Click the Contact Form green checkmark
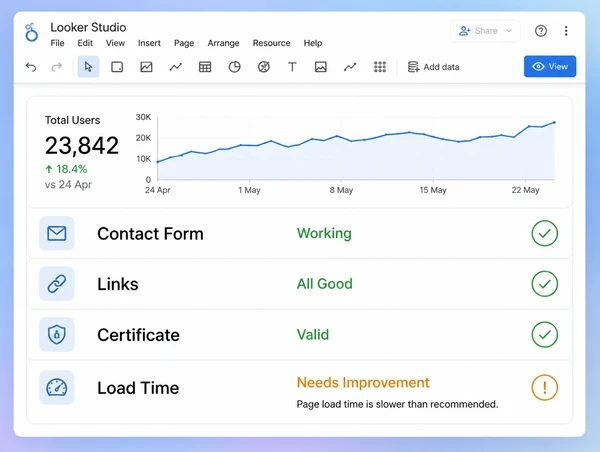This screenshot has width=600, height=452. pos(545,233)
